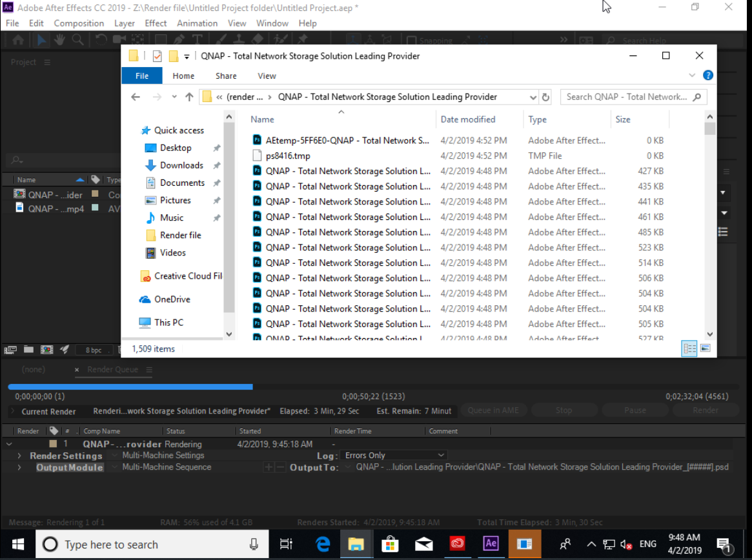This screenshot has width=752, height=560.
Task: Select the Hand tool in After Effects
Action: pyautogui.click(x=59, y=40)
